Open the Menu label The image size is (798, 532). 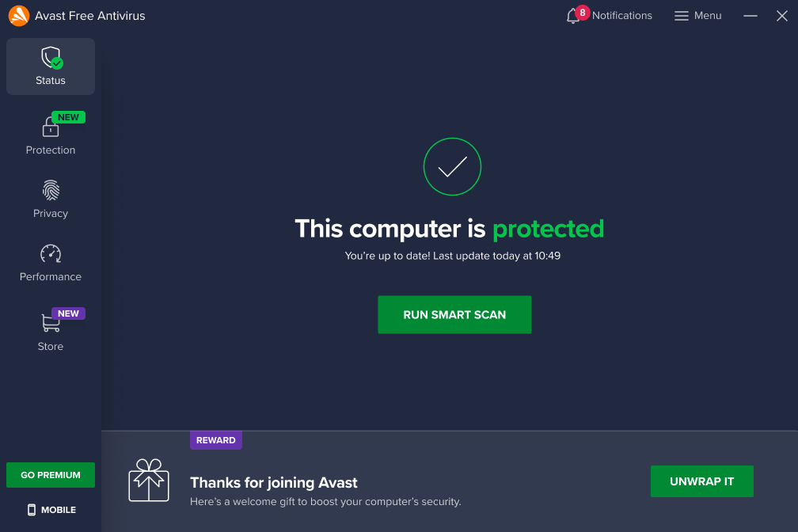(708, 16)
